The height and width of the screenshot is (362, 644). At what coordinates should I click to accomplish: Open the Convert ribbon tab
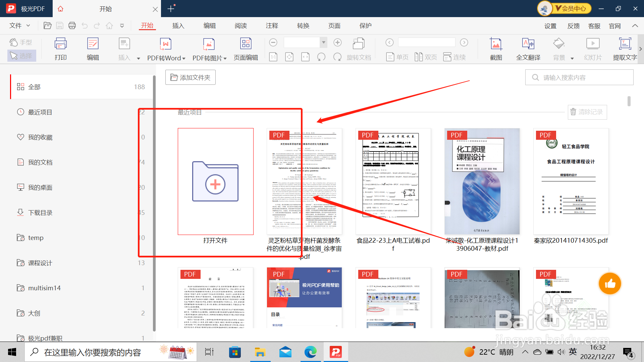click(303, 26)
